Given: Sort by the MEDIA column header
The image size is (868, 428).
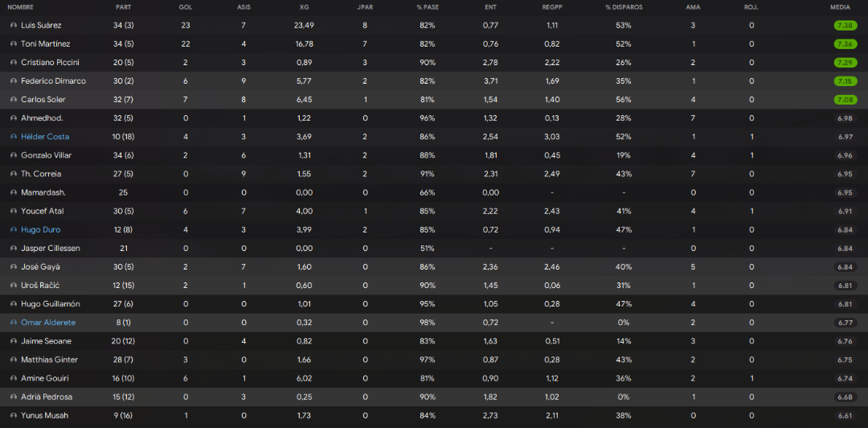Looking at the screenshot, I should 841,8.
